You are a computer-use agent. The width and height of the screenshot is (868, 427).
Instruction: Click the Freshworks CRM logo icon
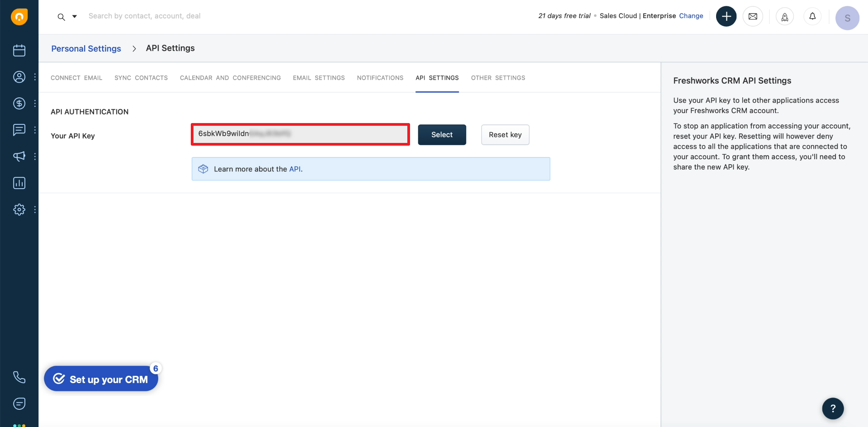pyautogui.click(x=19, y=17)
